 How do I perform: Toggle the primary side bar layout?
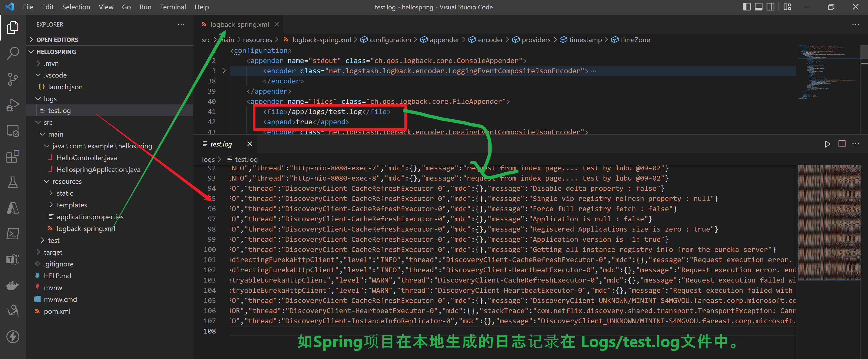point(746,7)
